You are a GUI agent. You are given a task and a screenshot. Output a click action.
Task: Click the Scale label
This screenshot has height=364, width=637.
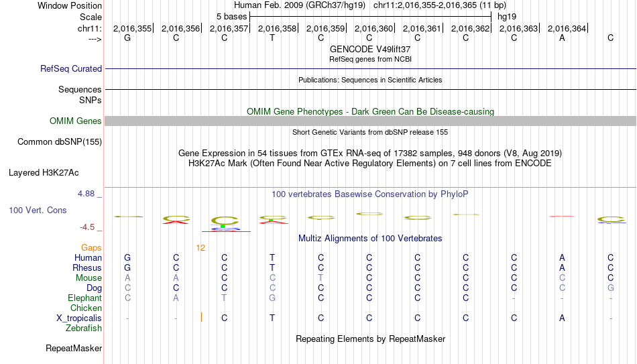pyautogui.click(x=91, y=17)
